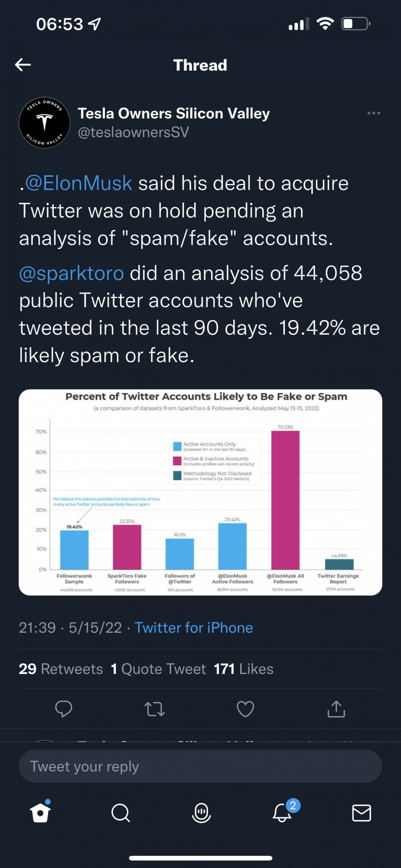The width and height of the screenshot is (401, 868).
Task: View the 171 Likes list
Action: coord(244,669)
